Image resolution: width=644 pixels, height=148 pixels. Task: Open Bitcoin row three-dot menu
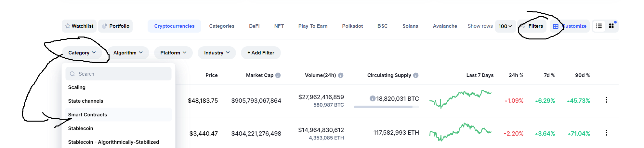tap(606, 100)
